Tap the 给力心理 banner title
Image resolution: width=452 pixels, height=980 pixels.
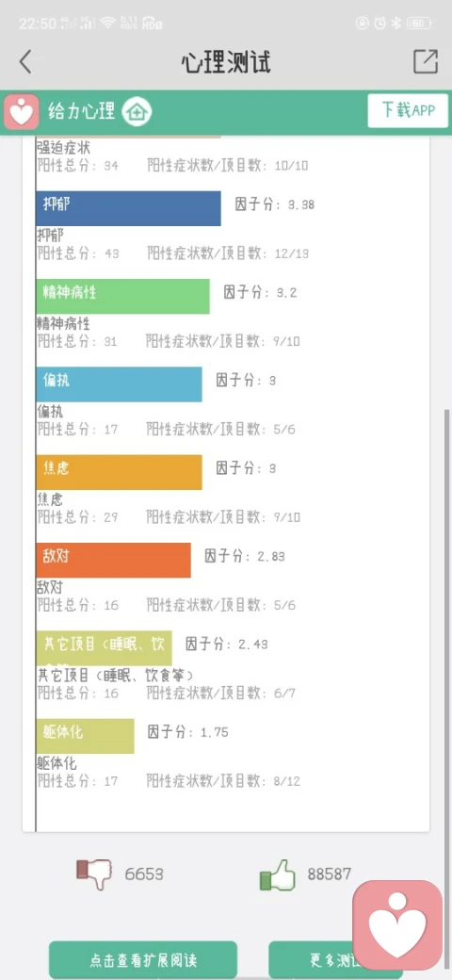pyautogui.click(x=82, y=112)
